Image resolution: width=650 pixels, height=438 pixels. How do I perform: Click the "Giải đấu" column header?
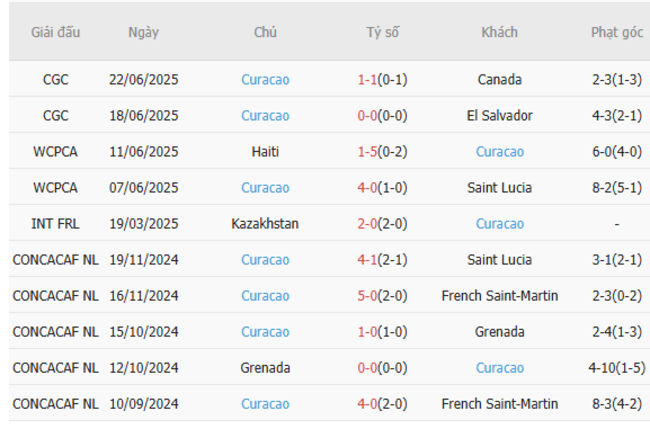[56, 32]
